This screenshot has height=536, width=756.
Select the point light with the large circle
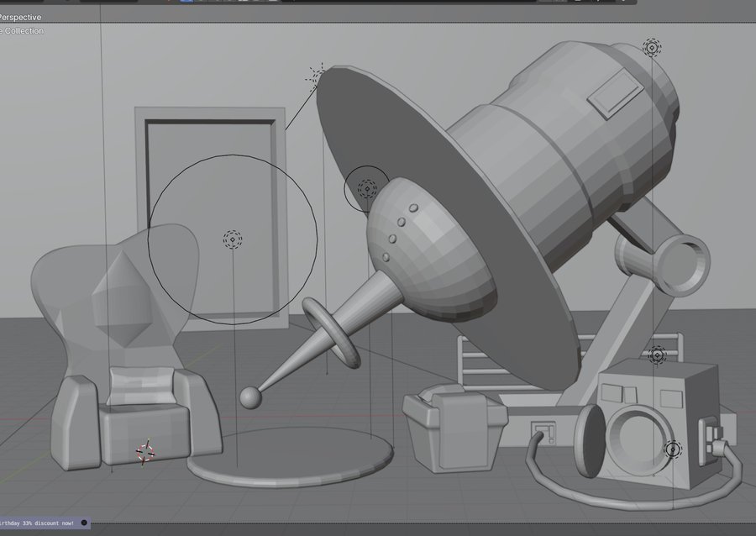tap(233, 239)
